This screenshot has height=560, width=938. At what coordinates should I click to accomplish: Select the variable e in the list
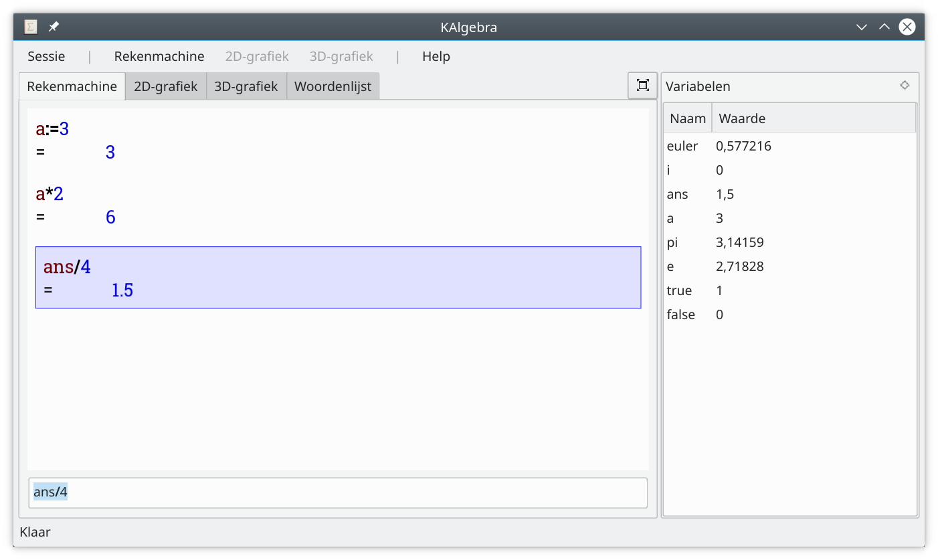point(789,266)
